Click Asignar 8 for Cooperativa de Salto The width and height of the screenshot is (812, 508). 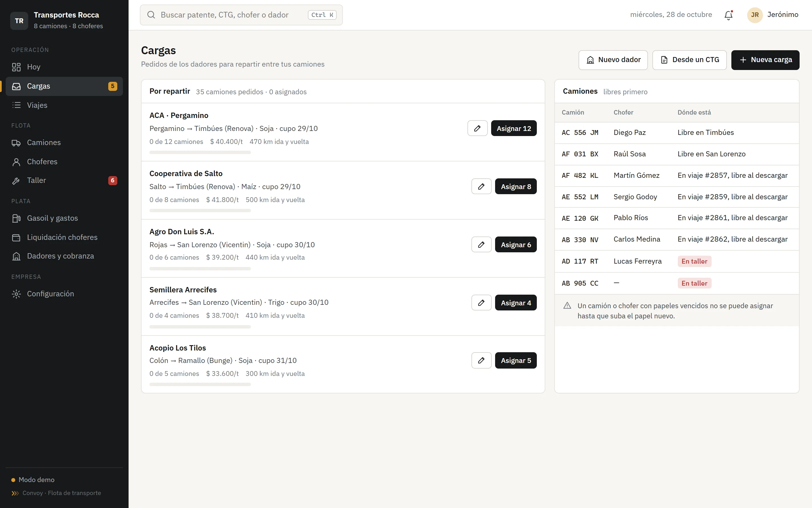[516, 187]
